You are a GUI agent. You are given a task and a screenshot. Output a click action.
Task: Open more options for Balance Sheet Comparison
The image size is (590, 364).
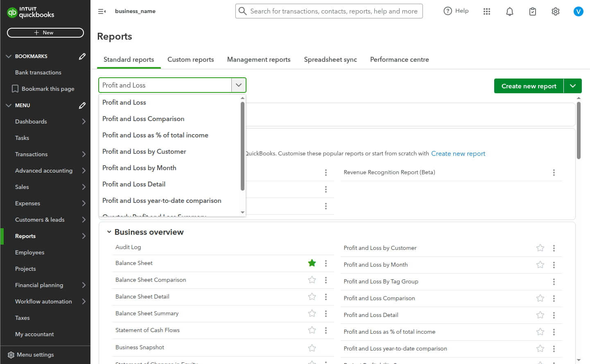point(326,280)
